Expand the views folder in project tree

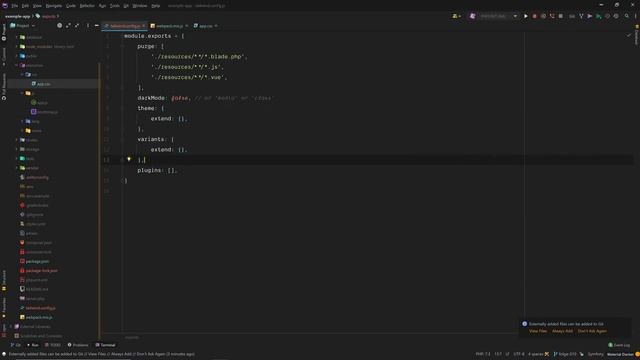(x=22, y=131)
